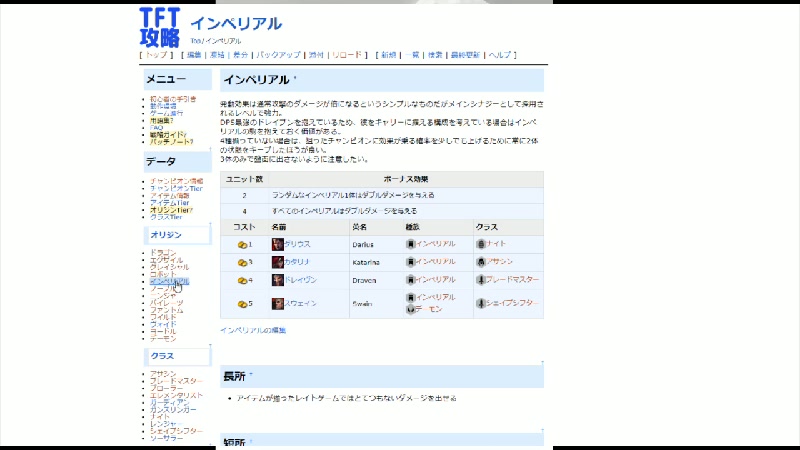The image size is (800, 450).
Task: Click the Imperial origin icon in Draven's row
Action: [x=411, y=280]
